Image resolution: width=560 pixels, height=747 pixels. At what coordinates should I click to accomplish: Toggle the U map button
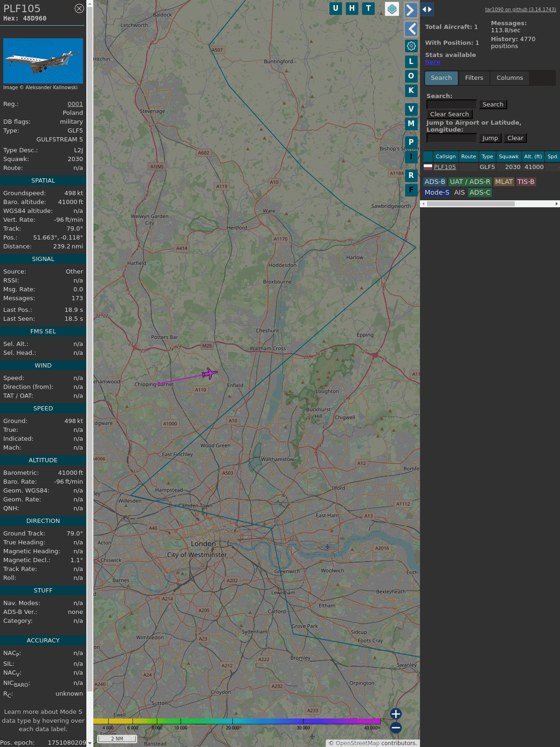[x=336, y=8]
